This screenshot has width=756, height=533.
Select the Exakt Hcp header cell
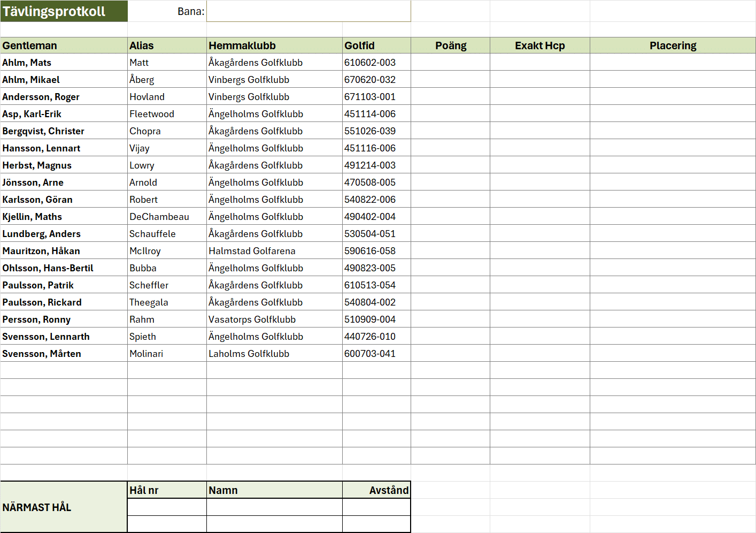539,45
